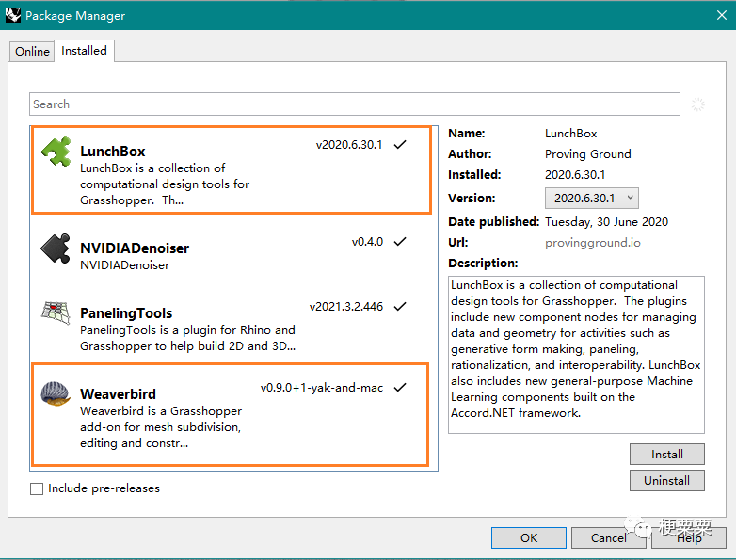Confirm with the OK button
Viewport: 736px width, 560px height.
click(529, 538)
